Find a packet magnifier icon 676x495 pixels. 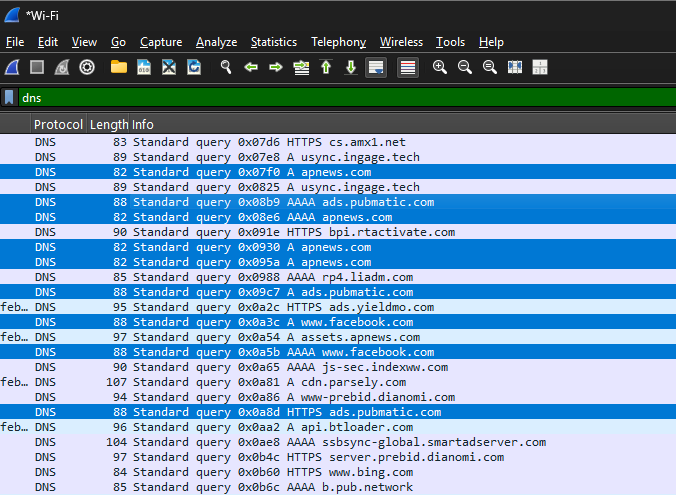tap(226, 67)
